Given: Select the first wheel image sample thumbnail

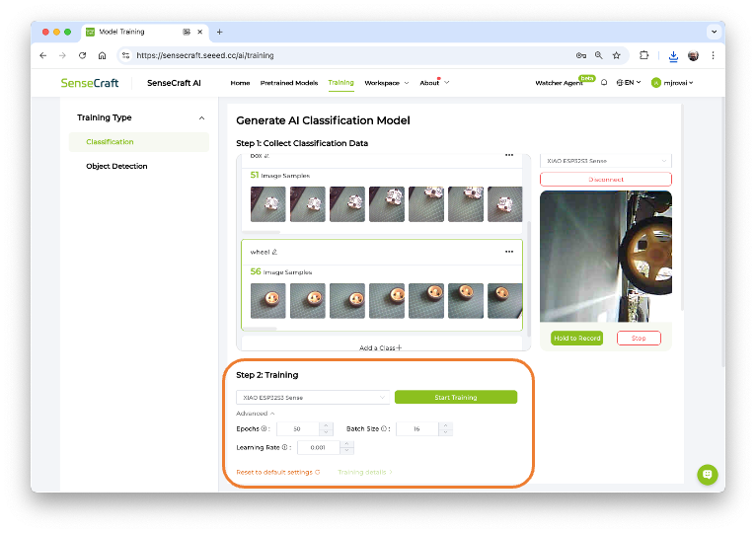Looking at the screenshot, I should [267, 300].
